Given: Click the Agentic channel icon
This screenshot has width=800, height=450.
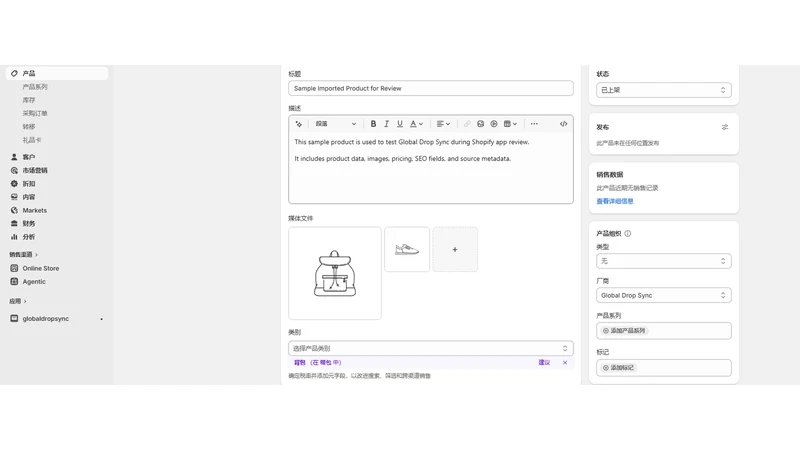Looking at the screenshot, I should (14, 282).
